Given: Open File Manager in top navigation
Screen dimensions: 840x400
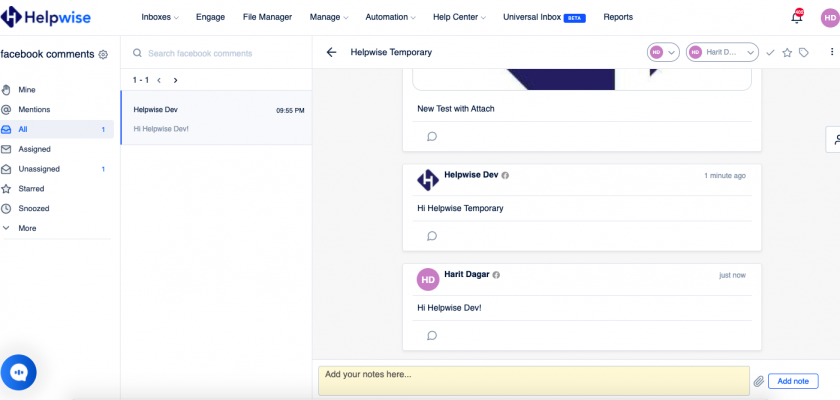Looking at the screenshot, I should click(267, 17).
